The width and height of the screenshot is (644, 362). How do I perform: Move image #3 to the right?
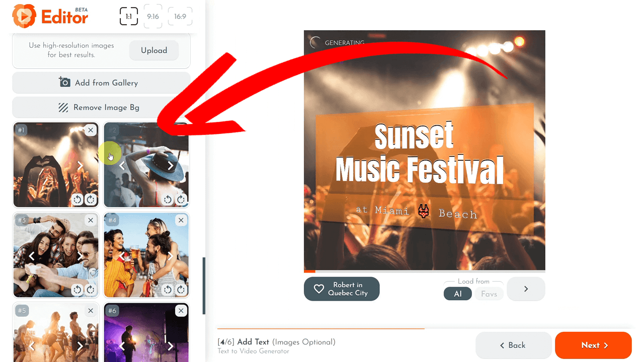80,256
